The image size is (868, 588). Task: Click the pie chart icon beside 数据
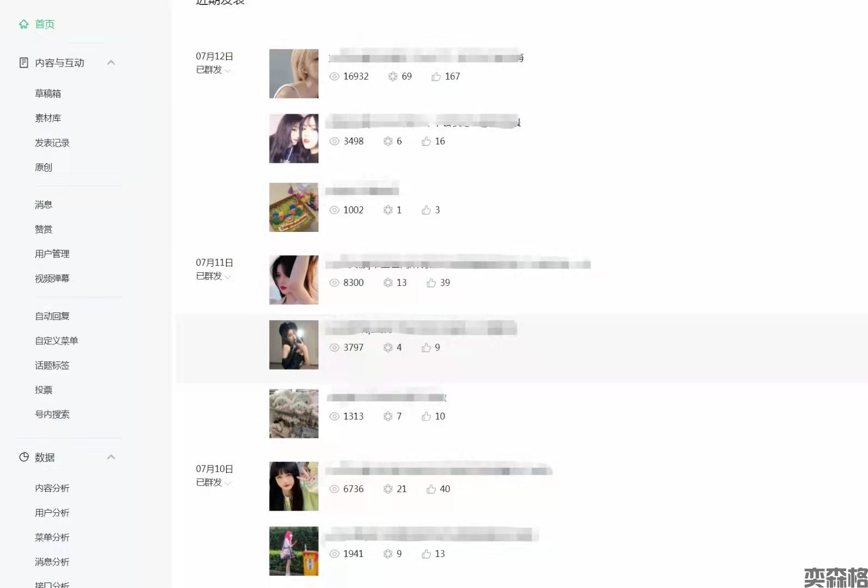(x=23, y=457)
